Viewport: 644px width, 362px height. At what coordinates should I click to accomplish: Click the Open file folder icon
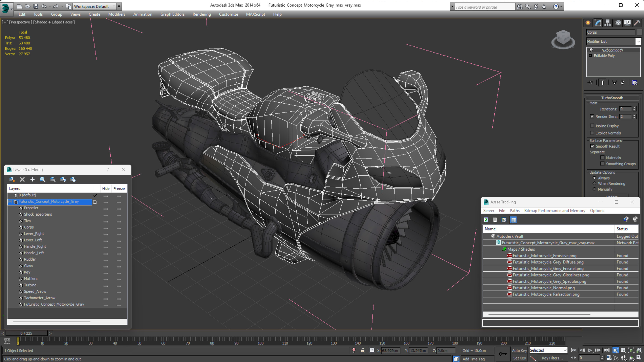[x=28, y=6]
